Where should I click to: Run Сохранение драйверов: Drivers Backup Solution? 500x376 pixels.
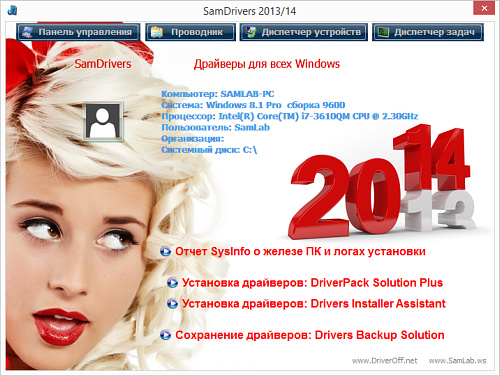pyautogui.click(x=310, y=335)
